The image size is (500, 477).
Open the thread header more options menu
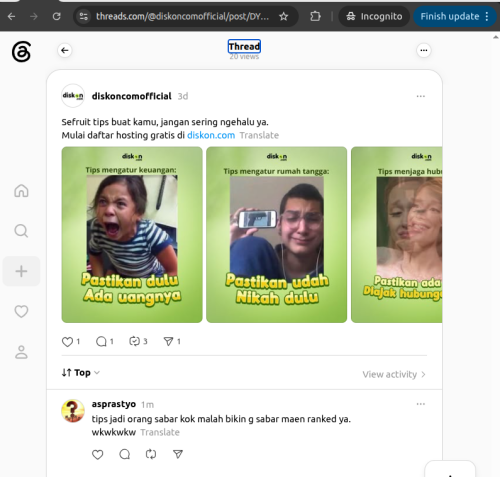point(424,50)
